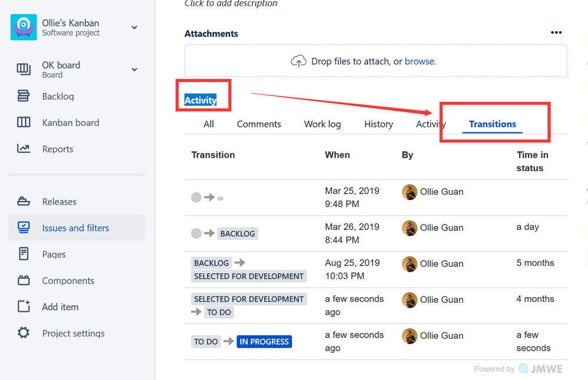Screen dimensions: 588x380
Task: Click SELECTED FOR DEVELOPMENT lozenge in Aug 25 row
Action: tap(248, 276)
